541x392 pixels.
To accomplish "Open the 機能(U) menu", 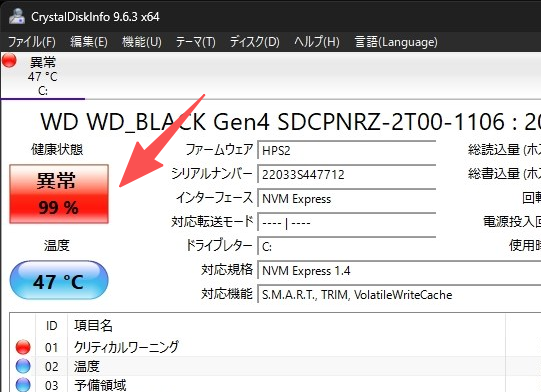I will 142,42.
